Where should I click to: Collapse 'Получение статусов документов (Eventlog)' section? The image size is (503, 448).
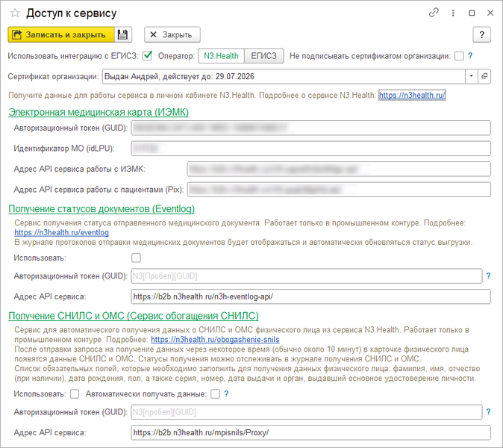pos(101,209)
